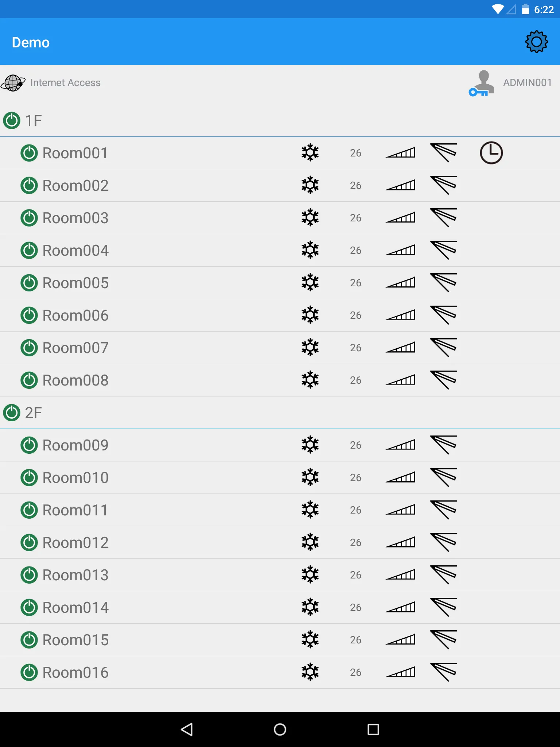560x747 pixels.
Task: Toggle the Room001 power button
Action: (29, 153)
